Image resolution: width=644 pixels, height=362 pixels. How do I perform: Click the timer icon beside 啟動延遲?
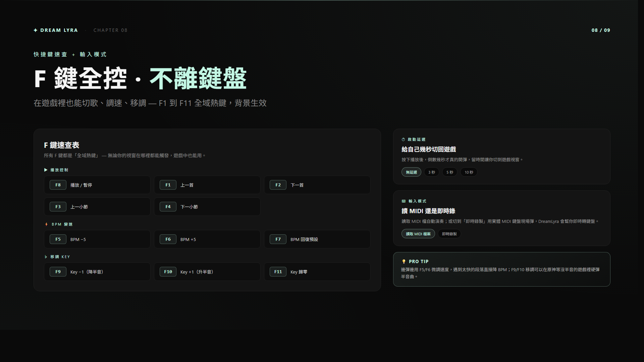(x=403, y=139)
